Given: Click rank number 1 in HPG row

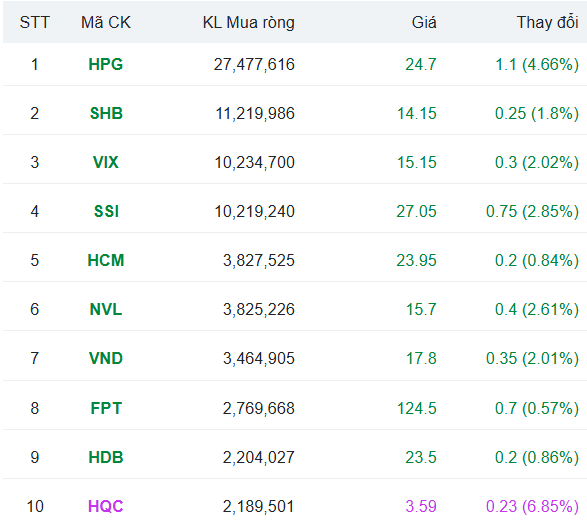Looking at the screenshot, I should [x=34, y=64].
